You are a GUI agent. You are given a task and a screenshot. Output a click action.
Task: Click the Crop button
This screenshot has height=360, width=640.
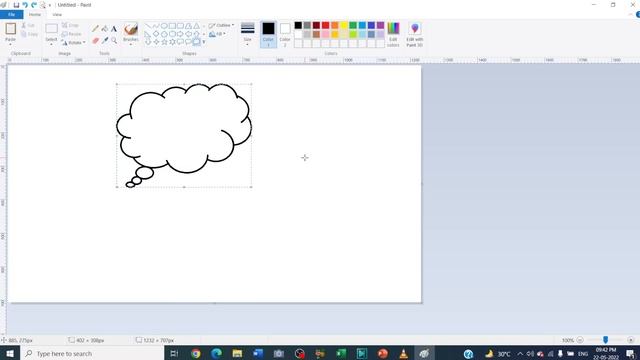point(70,25)
